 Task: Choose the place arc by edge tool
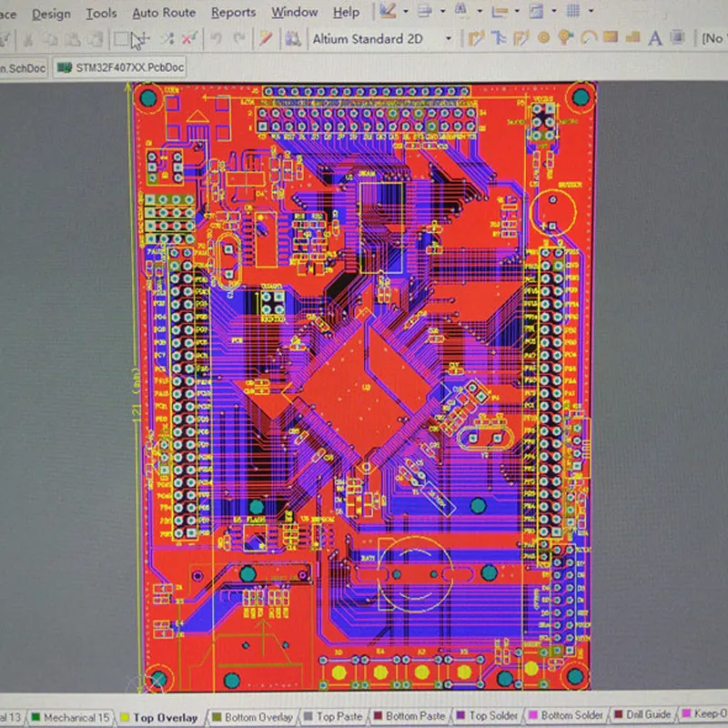tap(587, 38)
